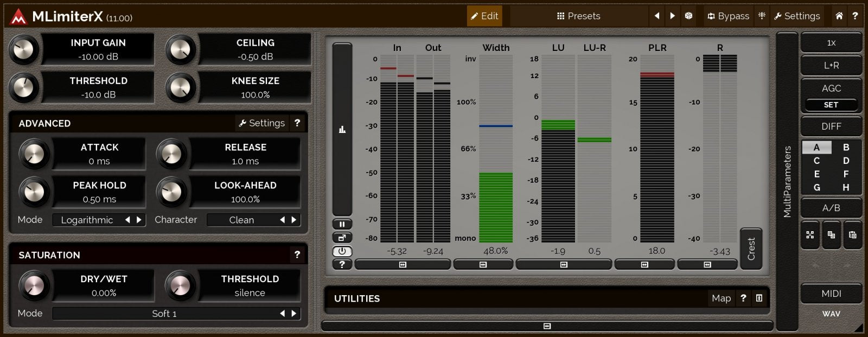Open the Presets menu

point(578,16)
